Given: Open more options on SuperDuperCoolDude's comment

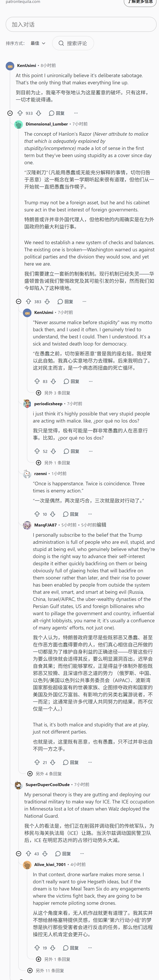Looking at the screenshot, I should click(82, 853).
